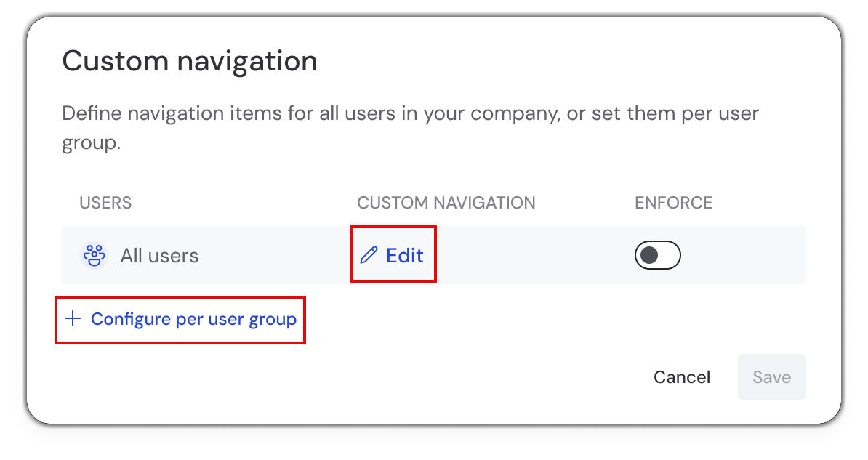Click the ENFORCE column header
The width and height of the screenshot is (868, 460).
673,203
